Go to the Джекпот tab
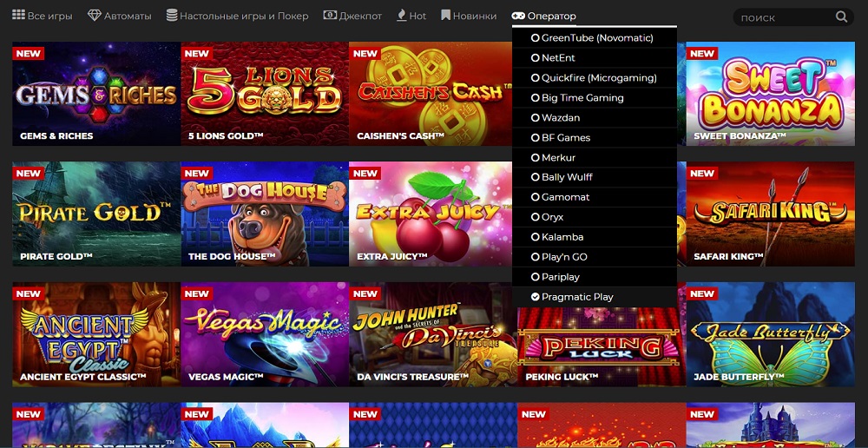Viewport: 868px width, 448px height. (x=352, y=16)
